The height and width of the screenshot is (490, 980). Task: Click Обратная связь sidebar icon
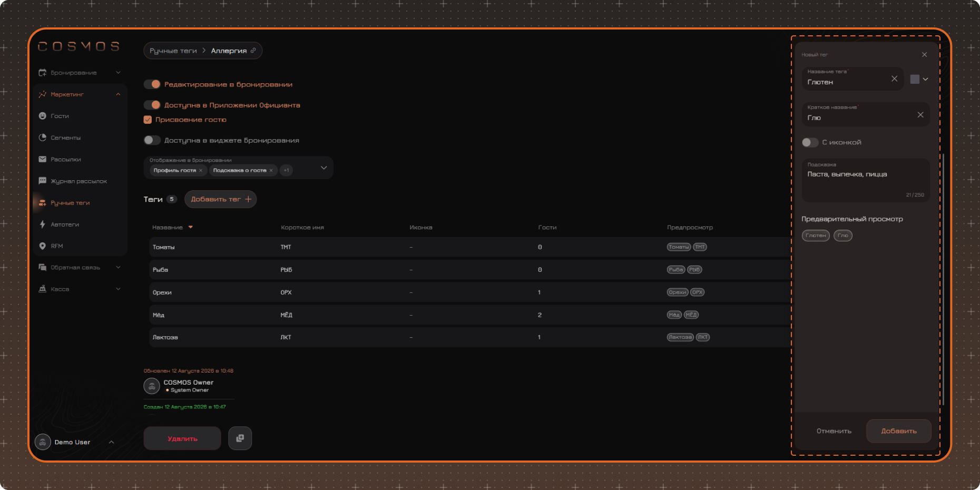coord(43,268)
